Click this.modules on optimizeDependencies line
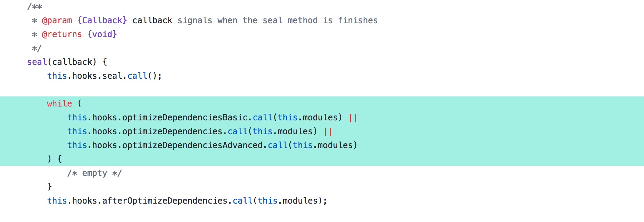Screen dimensions: 644x222 [282, 131]
